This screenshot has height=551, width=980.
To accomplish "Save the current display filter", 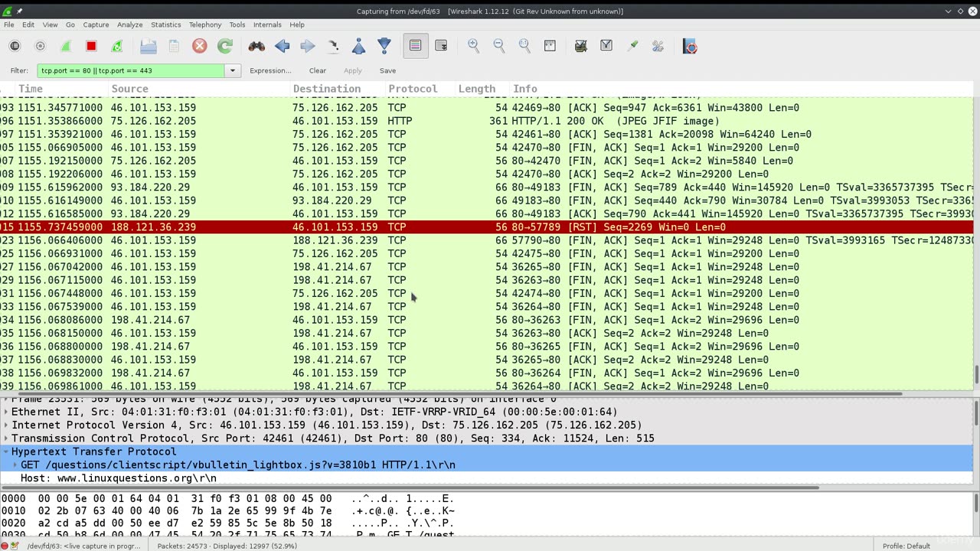I will tap(387, 70).
